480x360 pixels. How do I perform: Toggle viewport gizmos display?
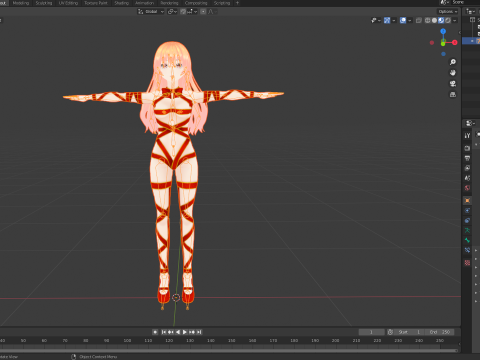[387, 21]
